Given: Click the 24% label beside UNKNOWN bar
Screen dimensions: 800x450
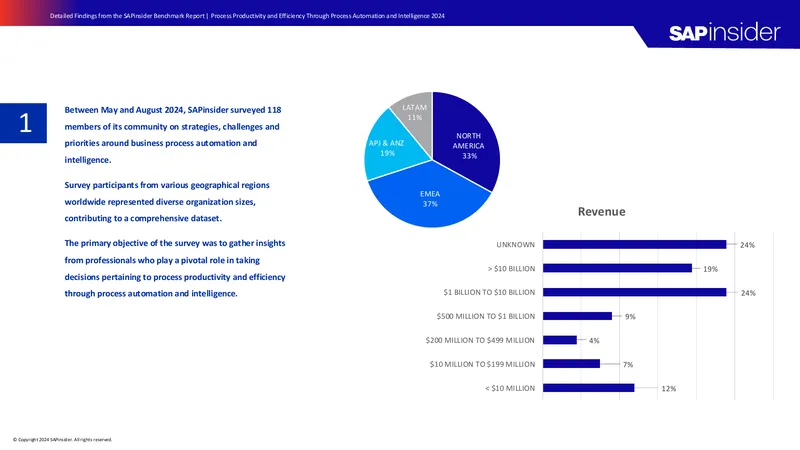Looking at the screenshot, I should coord(747,245).
